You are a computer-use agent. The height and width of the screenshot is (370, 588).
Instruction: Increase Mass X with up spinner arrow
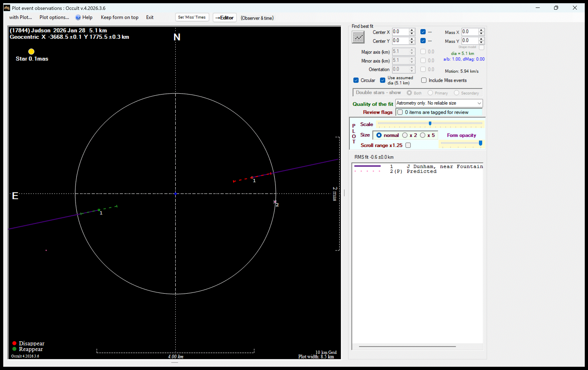[481, 30]
